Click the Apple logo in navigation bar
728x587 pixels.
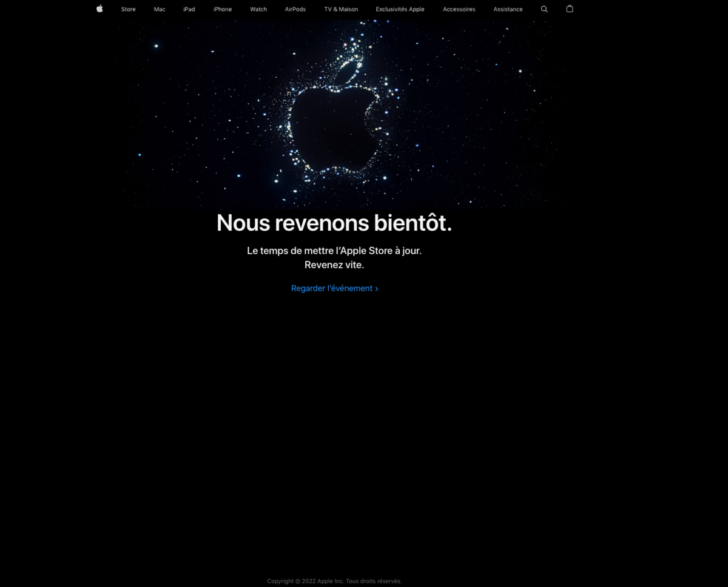click(x=99, y=9)
